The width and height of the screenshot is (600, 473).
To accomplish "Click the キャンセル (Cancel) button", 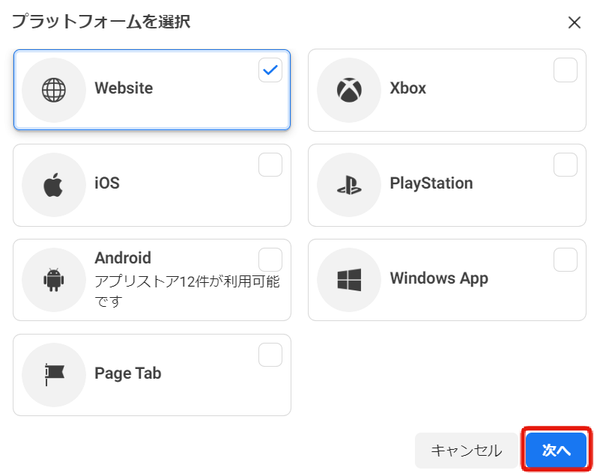I will point(466,450).
